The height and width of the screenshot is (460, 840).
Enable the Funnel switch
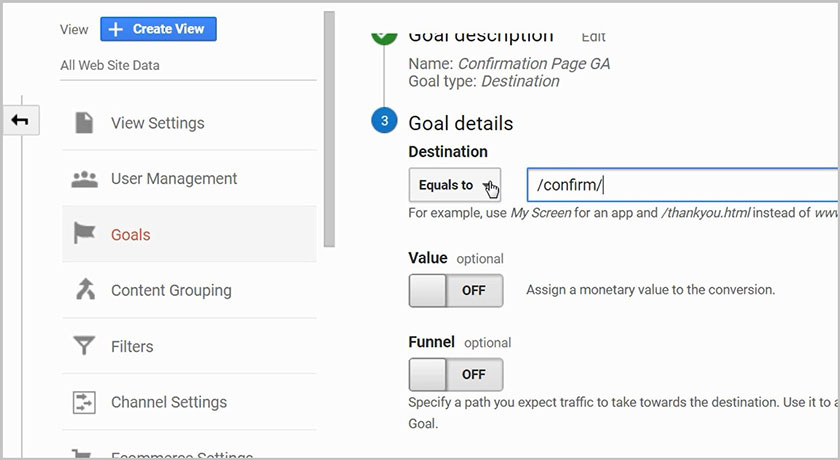tap(455, 374)
